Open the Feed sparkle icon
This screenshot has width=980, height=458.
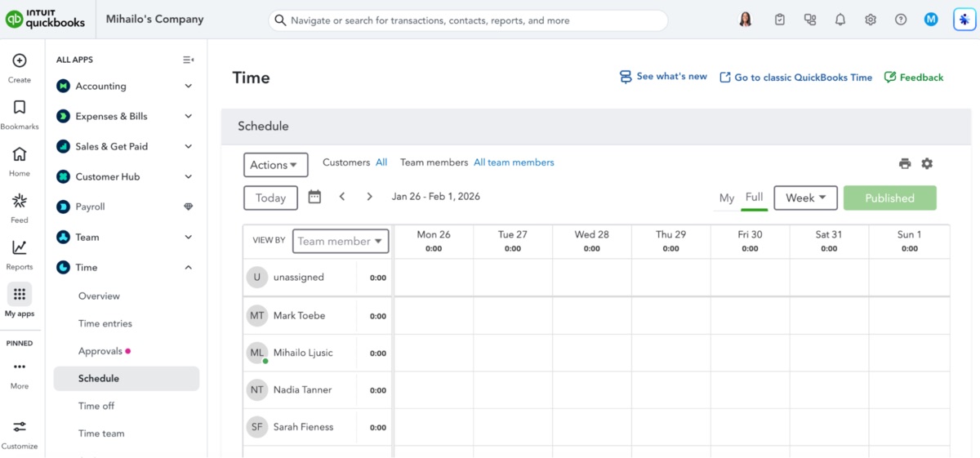(x=20, y=201)
